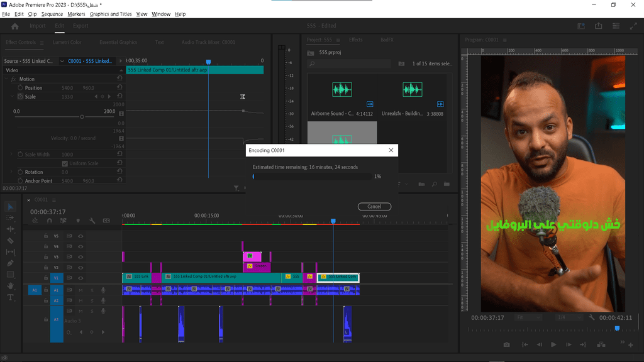Select the Selection tool arrow in toolbar

click(11, 206)
